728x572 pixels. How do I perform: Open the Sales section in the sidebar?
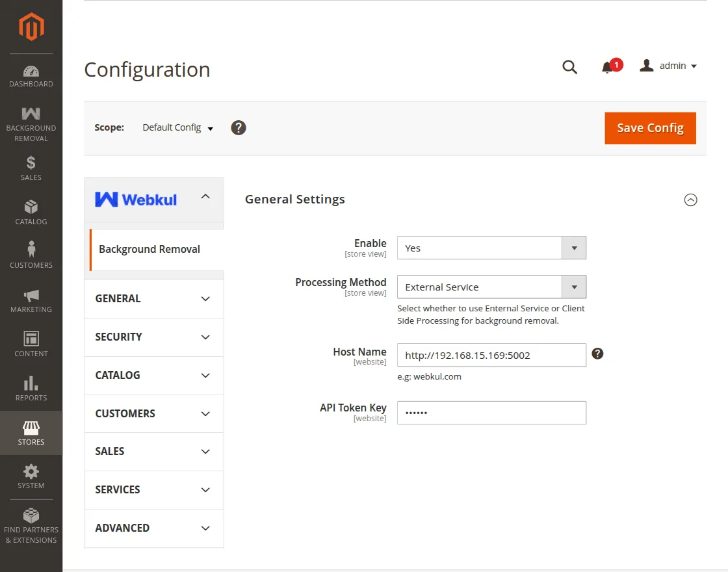pos(31,164)
